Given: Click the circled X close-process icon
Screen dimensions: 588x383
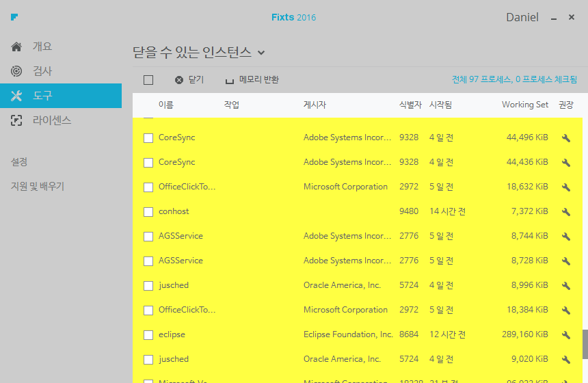Looking at the screenshot, I should coord(179,80).
